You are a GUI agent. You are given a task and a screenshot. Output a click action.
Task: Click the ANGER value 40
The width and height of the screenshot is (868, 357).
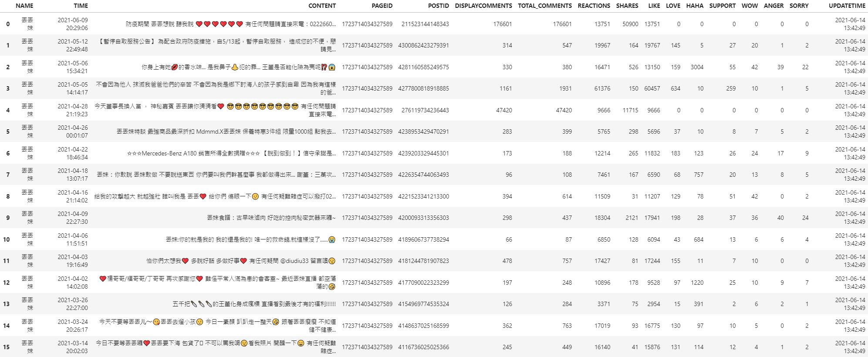780,218
